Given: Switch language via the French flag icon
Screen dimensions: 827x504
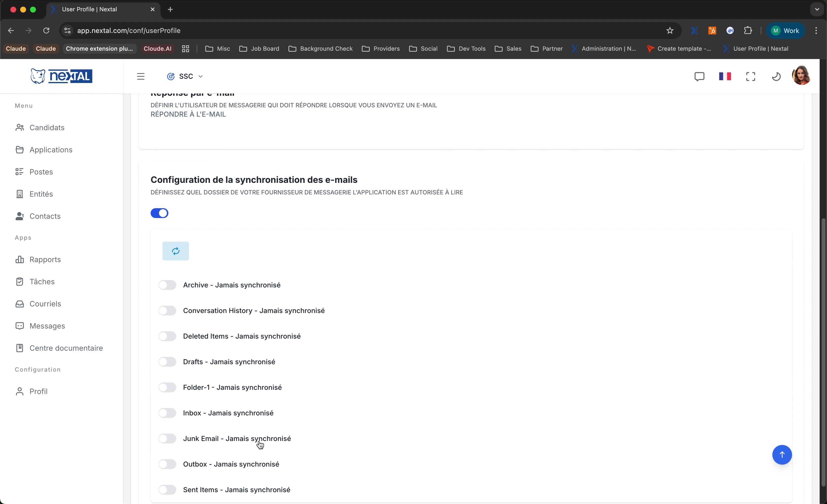Looking at the screenshot, I should 725,77.
